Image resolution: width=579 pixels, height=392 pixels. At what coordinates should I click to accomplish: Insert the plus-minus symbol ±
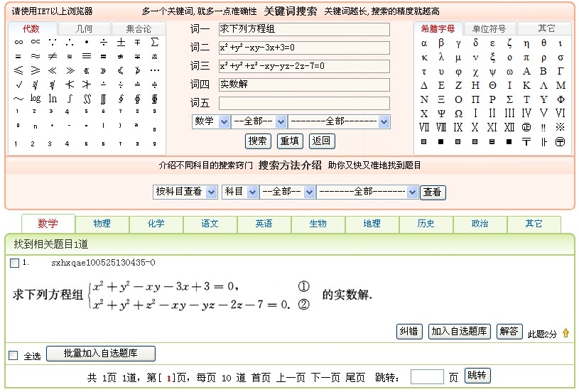121,43
